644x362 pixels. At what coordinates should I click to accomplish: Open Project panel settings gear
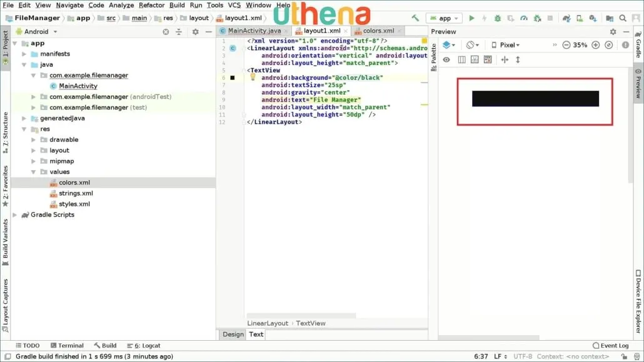(x=196, y=32)
